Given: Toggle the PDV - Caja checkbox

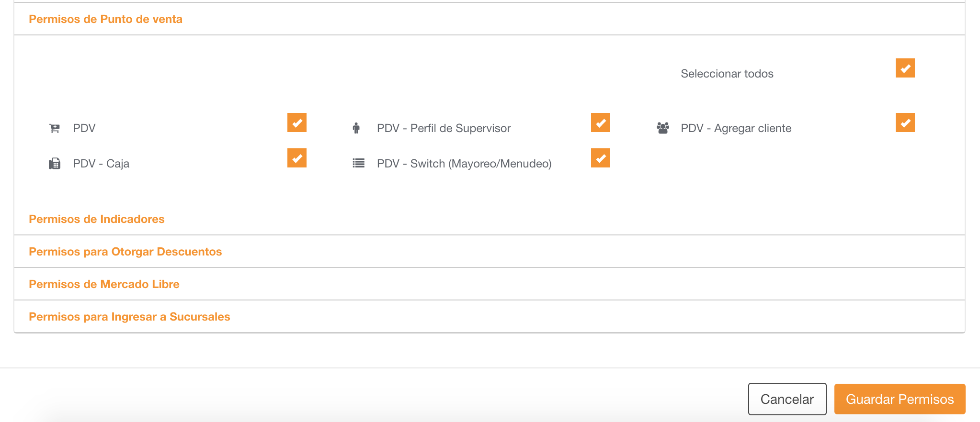Looking at the screenshot, I should coord(297,158).
